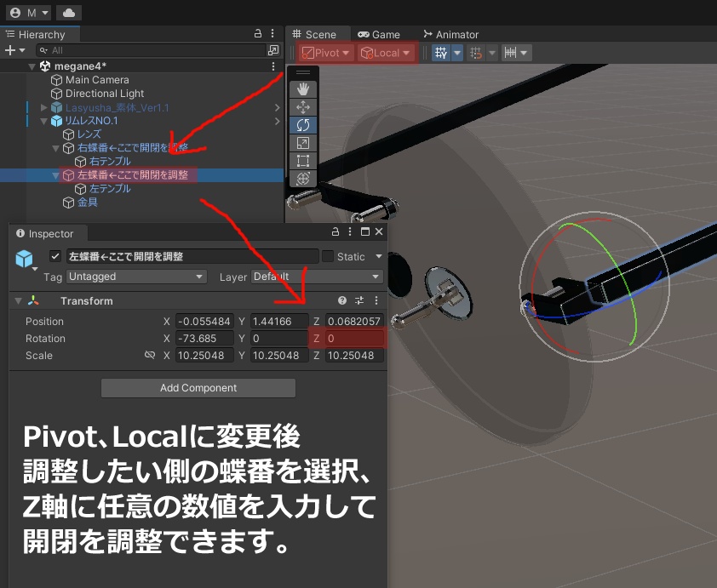717x588 pixels.
Task: Close the Inspector window
Action: (x=379, y=231)
